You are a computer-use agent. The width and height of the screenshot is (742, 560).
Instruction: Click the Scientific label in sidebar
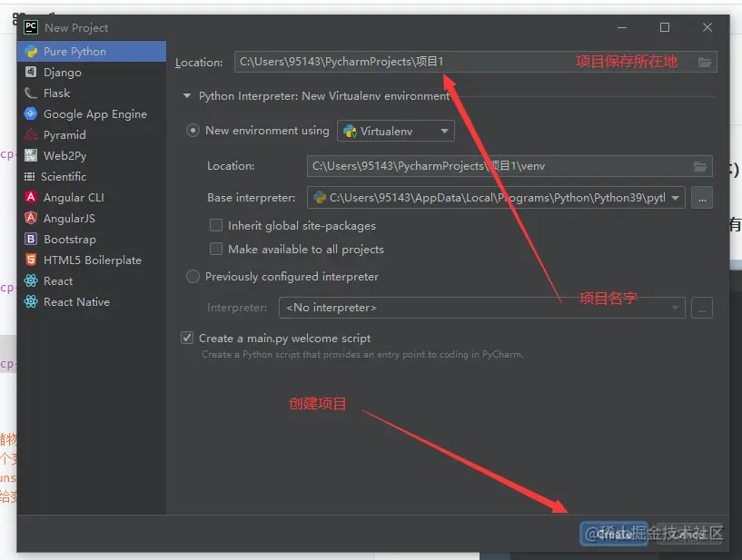pyautogui.click(x=64, y=176)
